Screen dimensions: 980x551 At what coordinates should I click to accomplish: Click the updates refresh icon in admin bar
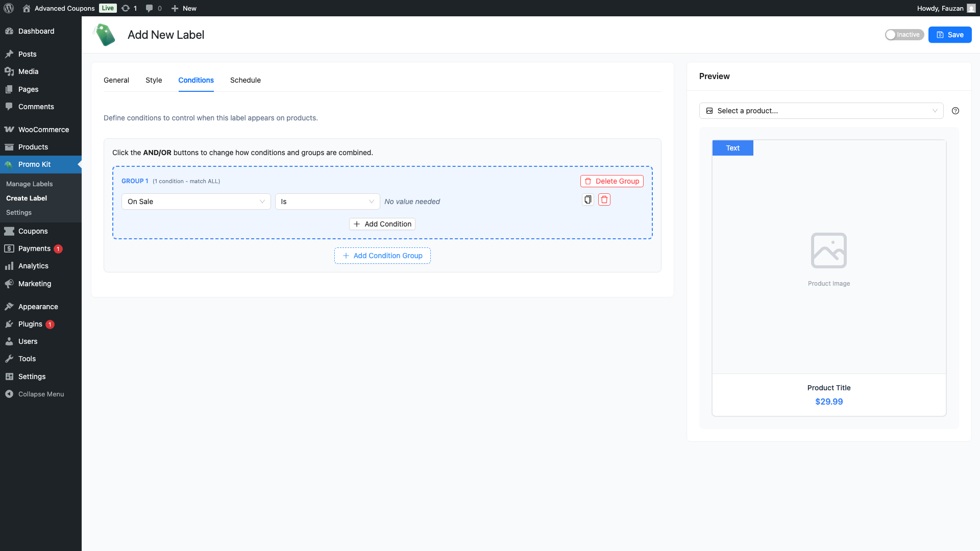tap(125, 8)
